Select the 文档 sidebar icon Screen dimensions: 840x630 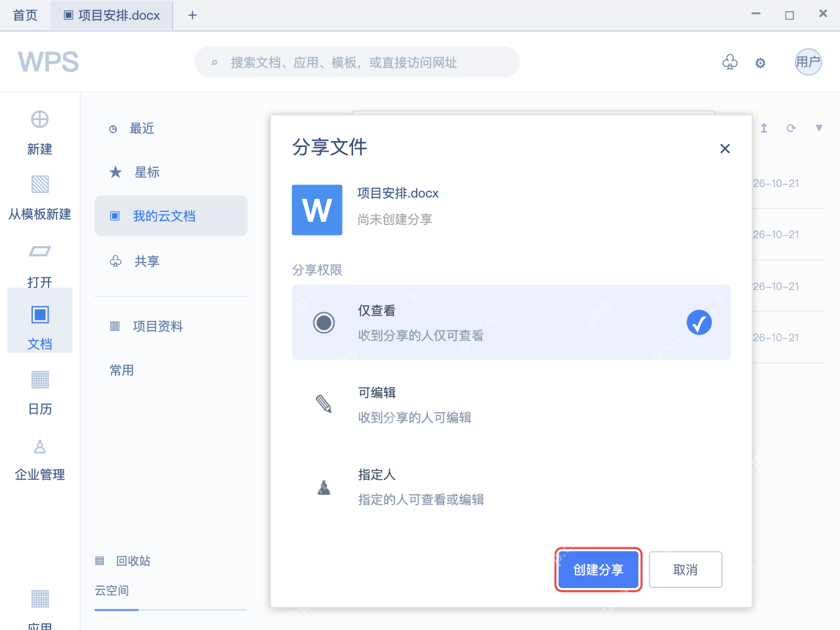[x=40, y=315]
